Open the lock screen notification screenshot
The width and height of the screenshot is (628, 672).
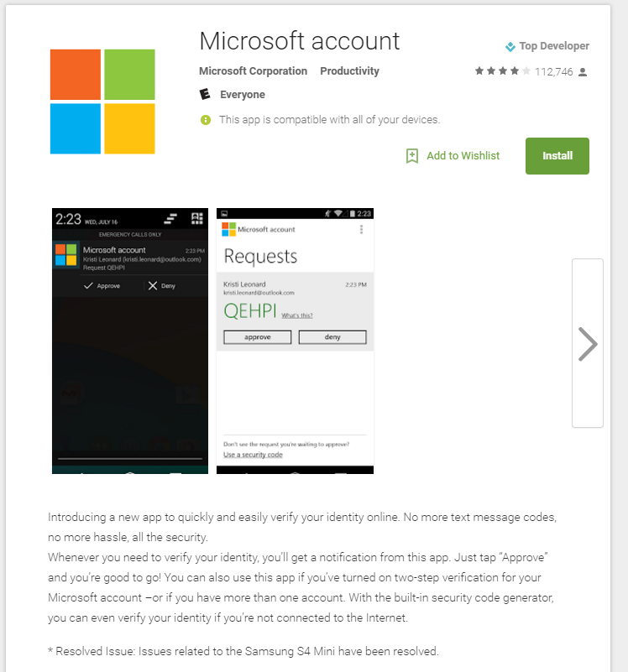point(130,341)
